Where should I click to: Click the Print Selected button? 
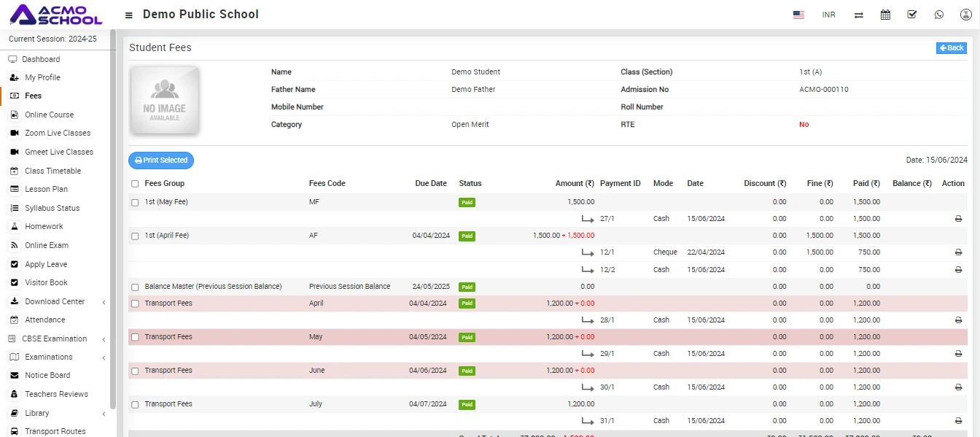pyautogui.click(x=161, y=161)
